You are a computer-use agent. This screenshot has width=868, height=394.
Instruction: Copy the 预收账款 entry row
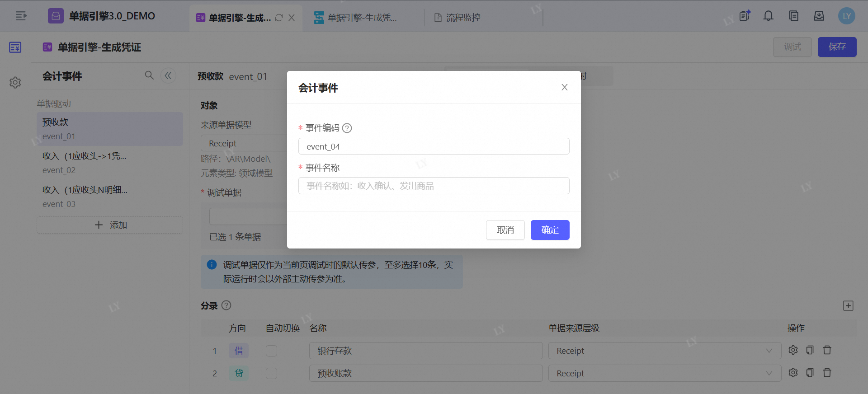[810, 373]
